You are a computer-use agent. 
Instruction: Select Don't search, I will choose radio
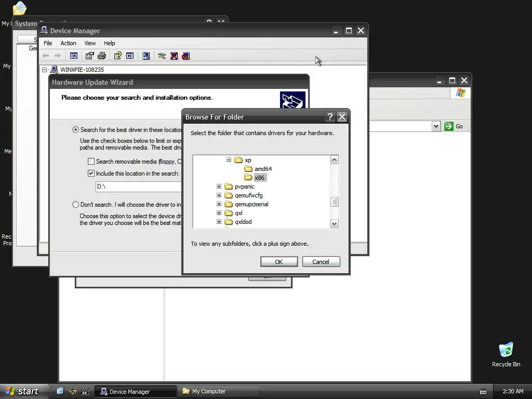(75, 204)
